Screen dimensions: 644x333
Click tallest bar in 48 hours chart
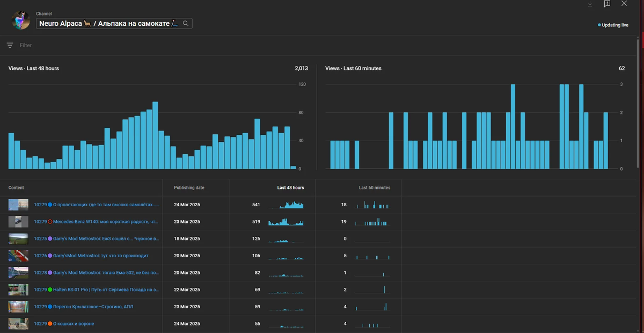coord(155,135)
